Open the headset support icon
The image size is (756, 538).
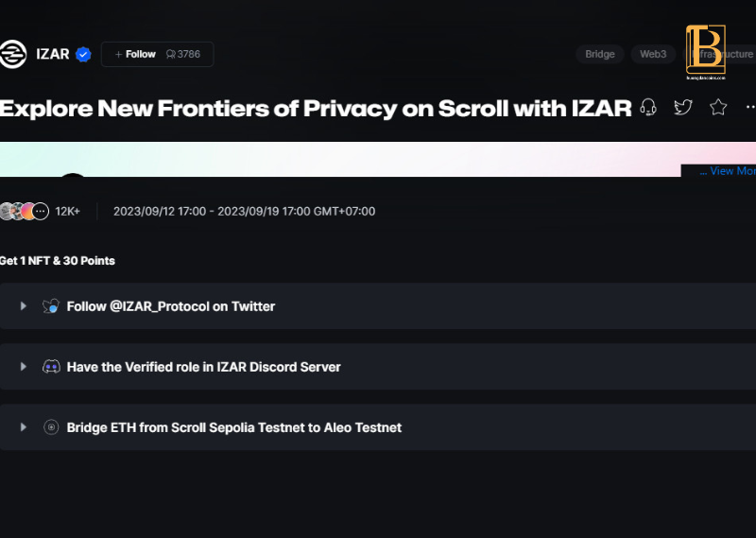648,107
